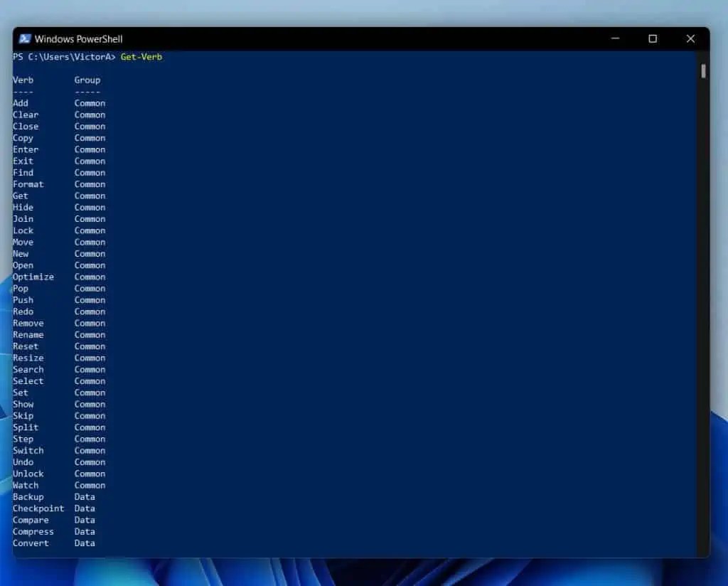Viewport: 728px width, 586px height.
Task: Click the Lock verb entry
Action: (x=23, y=231)
